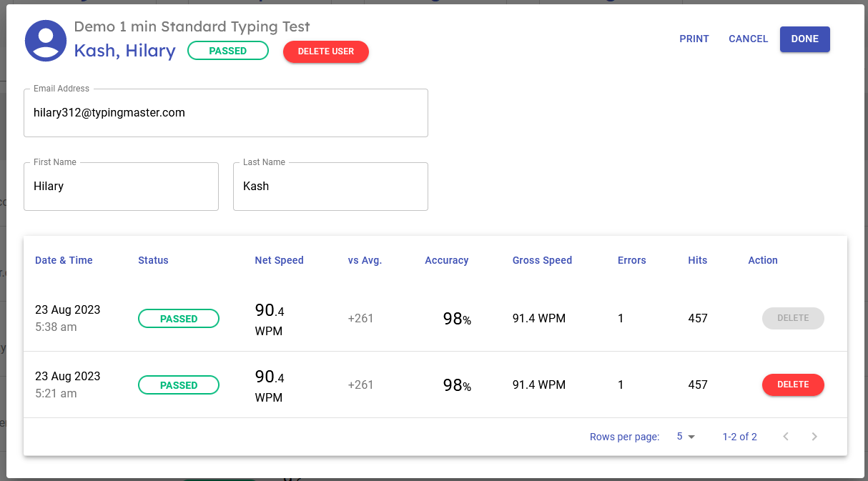Delete the 5:21 am test result
868x481 pixels.
click(793, 385)
